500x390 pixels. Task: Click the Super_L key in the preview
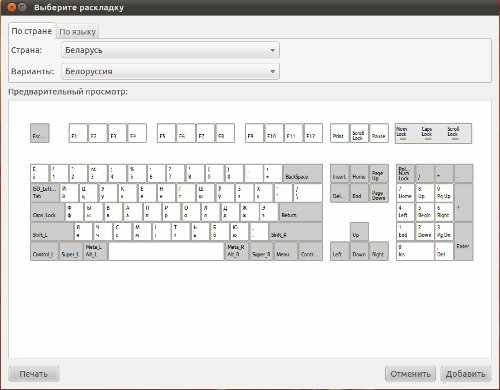pos(71,251)
